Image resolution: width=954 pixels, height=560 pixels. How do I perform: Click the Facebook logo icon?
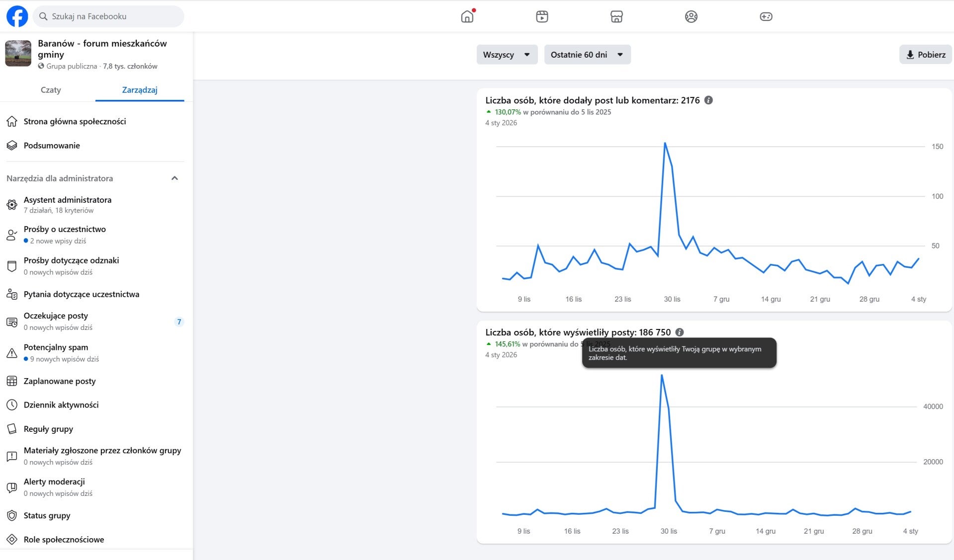point(17,16)
